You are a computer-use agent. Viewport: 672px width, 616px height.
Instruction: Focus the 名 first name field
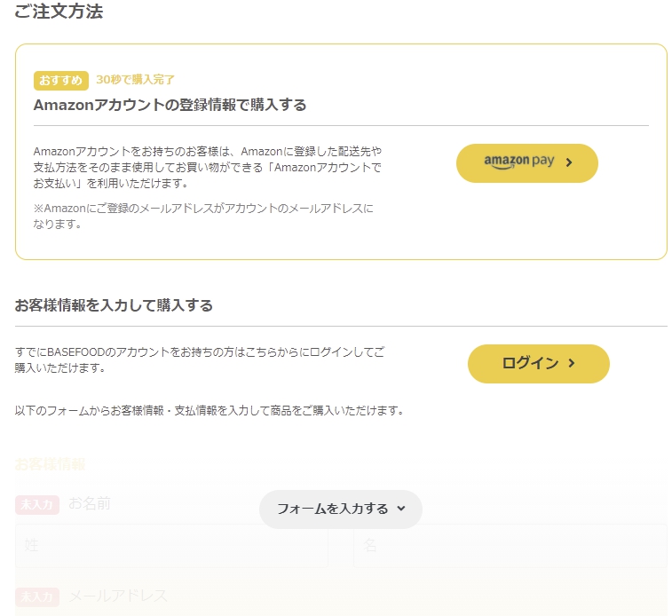point(510,546)
